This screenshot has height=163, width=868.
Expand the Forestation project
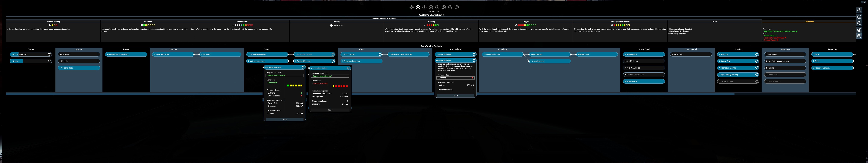point(597,54)
